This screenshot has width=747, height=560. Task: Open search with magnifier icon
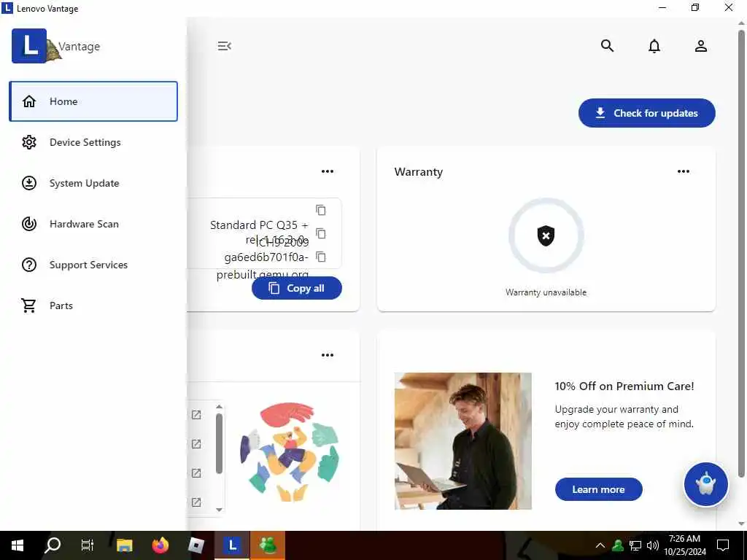point(607,46)
